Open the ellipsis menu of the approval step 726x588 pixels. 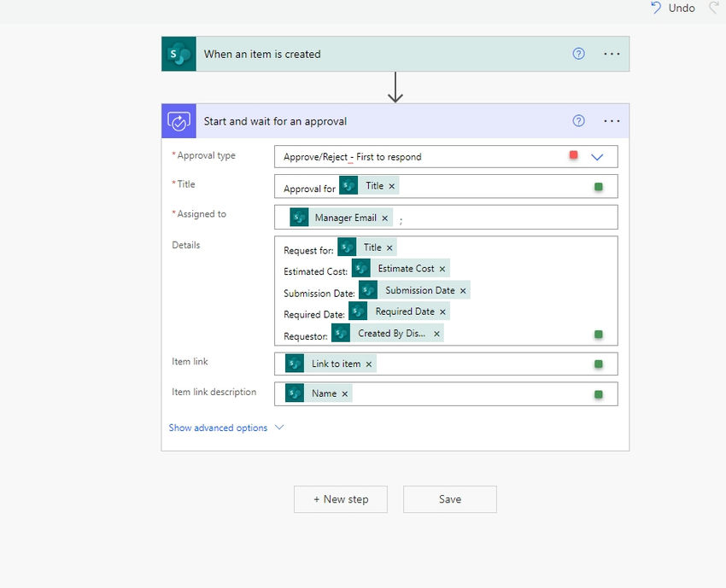click(x=612, y=120)
